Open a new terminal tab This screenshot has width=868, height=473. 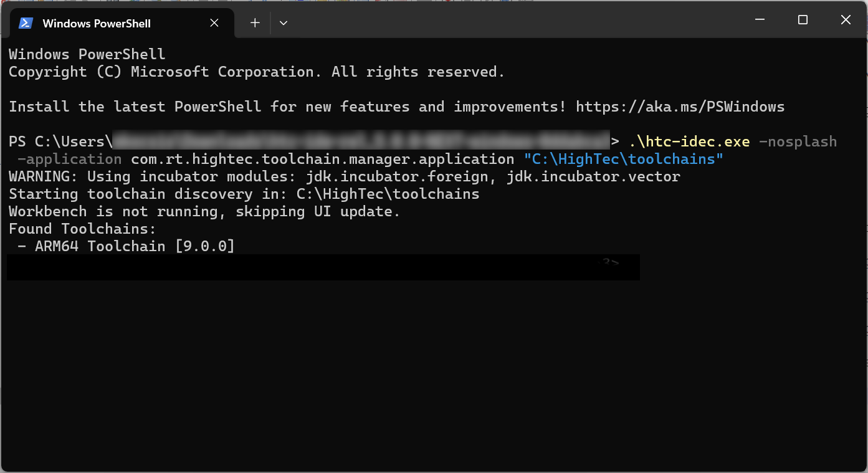[x=254, y=22]
